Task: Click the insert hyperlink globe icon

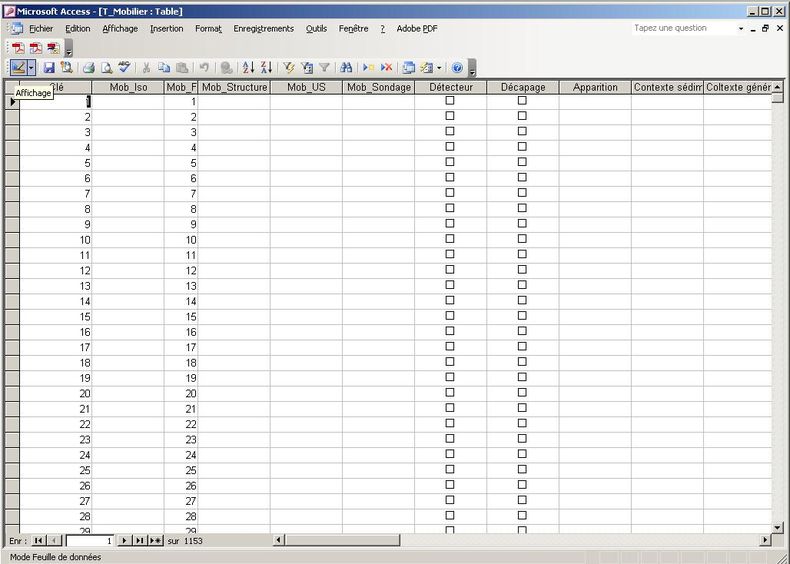Action: tap(227, 68)
